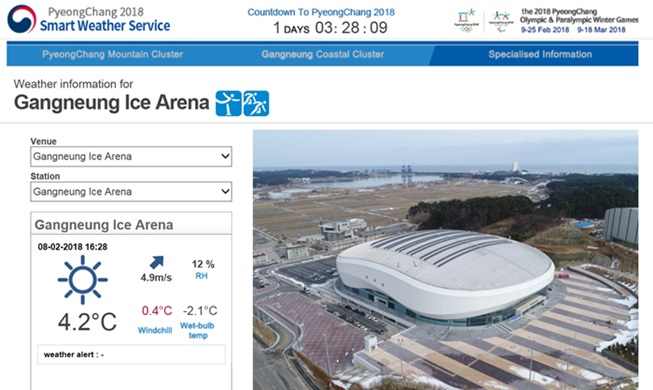Click the Countdown To PyeongChang 2018 text

[321, 12]
